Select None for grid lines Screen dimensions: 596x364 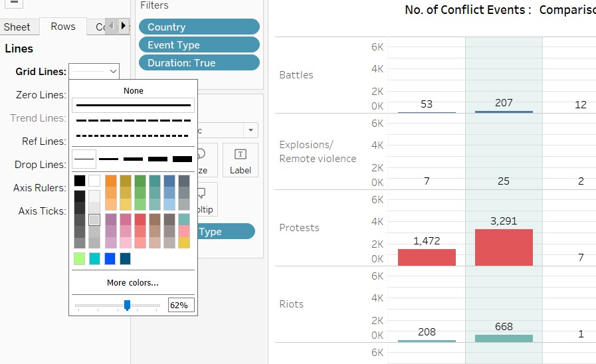134,91
